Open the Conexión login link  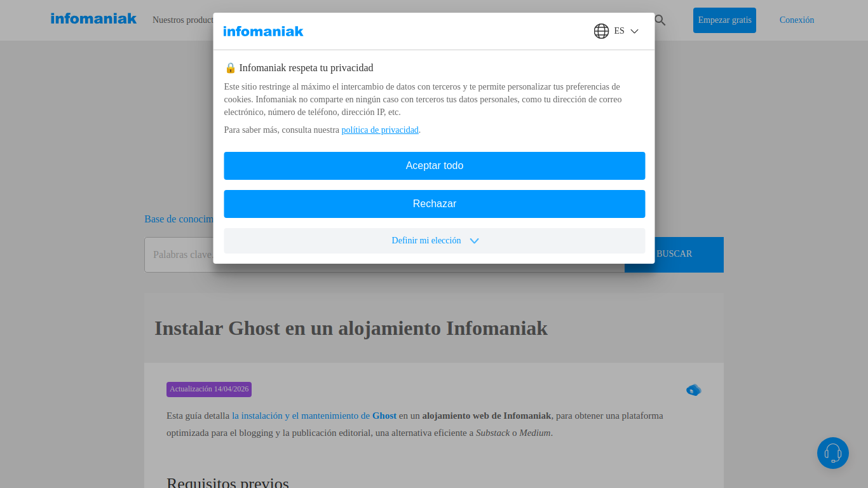[x=797, y=20]
